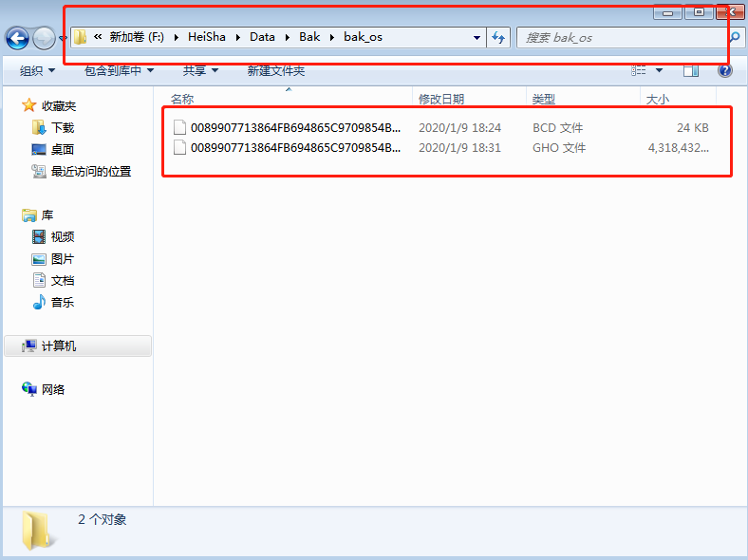Toggle the preview pane icon

[691, 71]
